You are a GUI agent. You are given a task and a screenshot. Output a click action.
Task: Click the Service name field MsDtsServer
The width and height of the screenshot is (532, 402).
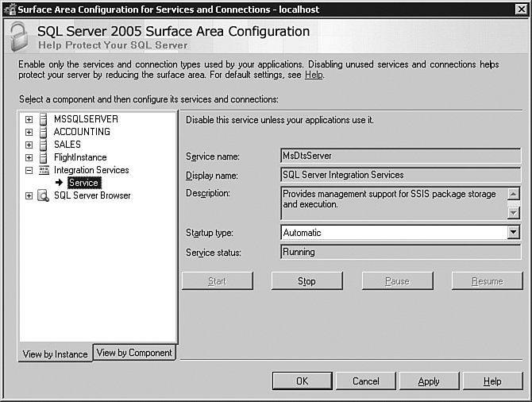400,156
